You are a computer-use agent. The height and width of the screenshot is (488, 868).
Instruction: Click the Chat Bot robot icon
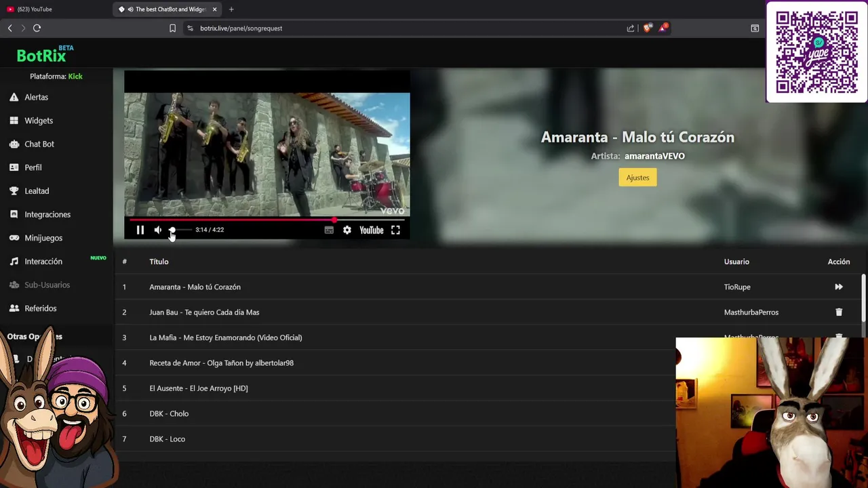point(14,144)
